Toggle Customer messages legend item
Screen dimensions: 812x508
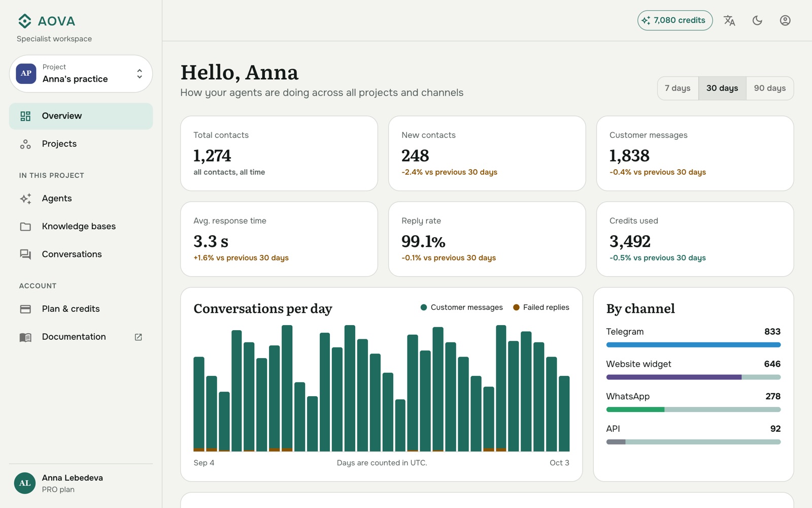pos(461,307)
